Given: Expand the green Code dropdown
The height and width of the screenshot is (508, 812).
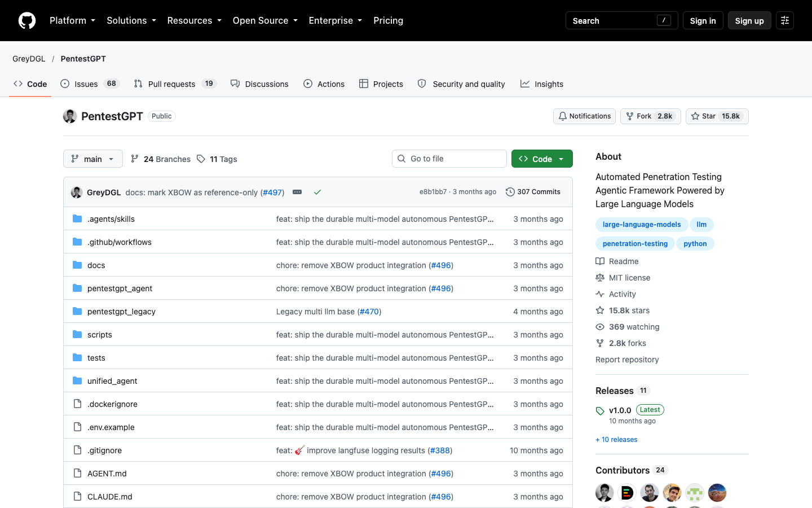Looking at the screenshot, I should coord(542,159).
